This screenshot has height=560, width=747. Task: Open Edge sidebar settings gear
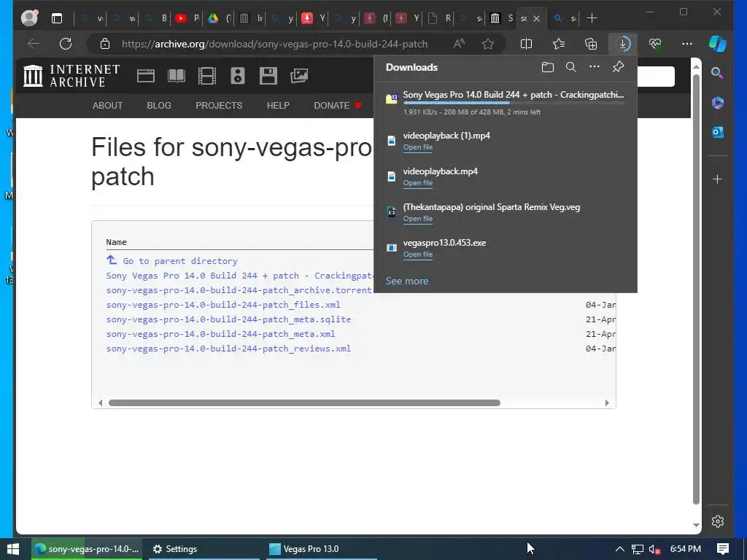tap(718, 521)
